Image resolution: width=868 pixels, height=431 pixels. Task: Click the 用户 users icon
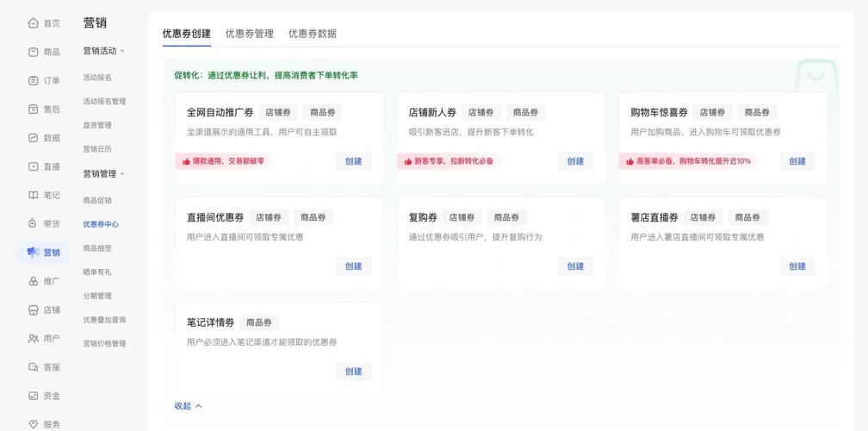[x=34, y=339]
